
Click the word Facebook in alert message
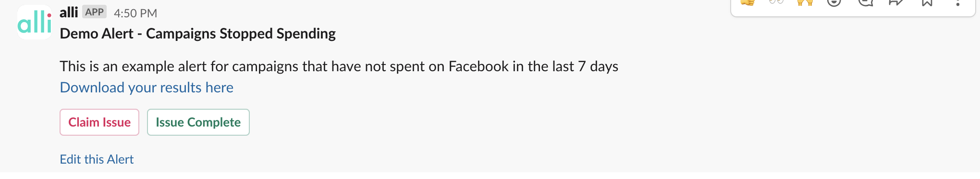[x=478, y=66]
